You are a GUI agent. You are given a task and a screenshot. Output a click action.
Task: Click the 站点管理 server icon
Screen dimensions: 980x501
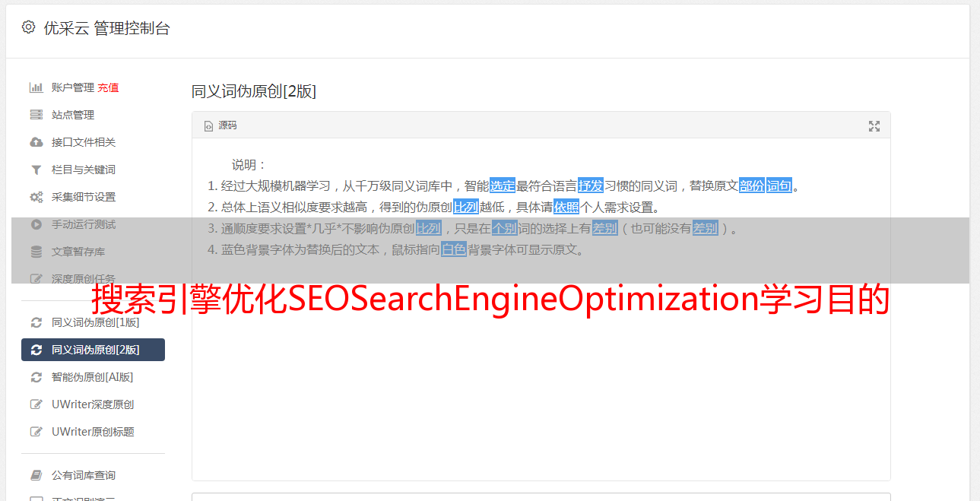pyautogui.click(x=36, y=115)
